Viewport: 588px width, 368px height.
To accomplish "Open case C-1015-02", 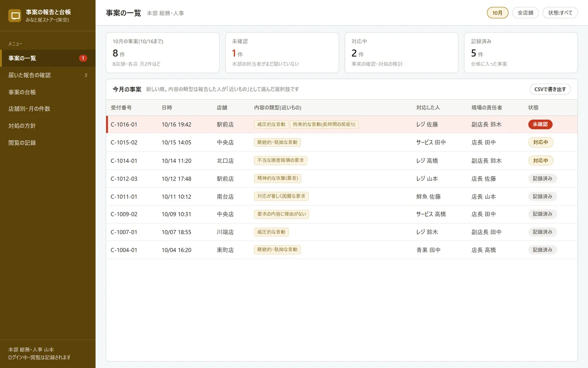I will pyautogui.click(x=342, y=143).
